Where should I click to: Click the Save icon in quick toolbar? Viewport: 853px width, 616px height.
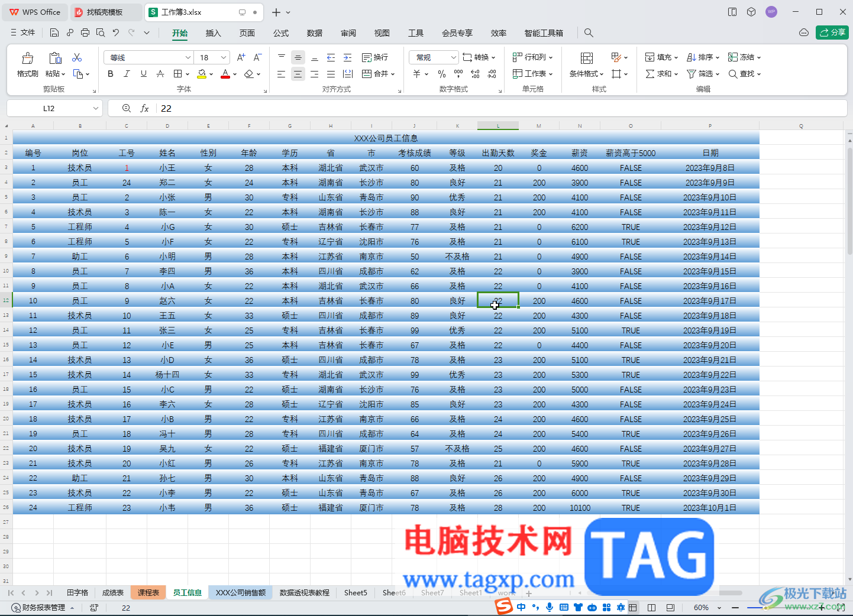coord(54,33)
